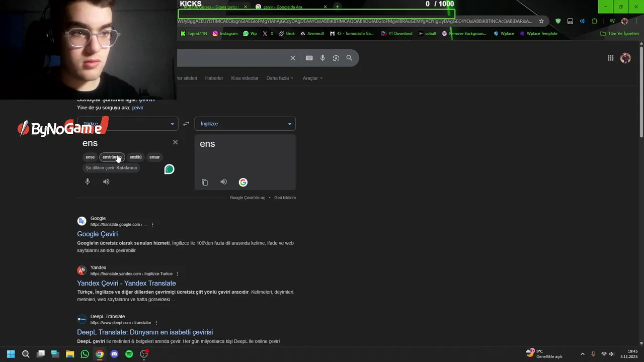This screenshot has height=362, width=644.
Task: Search by image with Google Lens
Action: [x=336, y=58]
